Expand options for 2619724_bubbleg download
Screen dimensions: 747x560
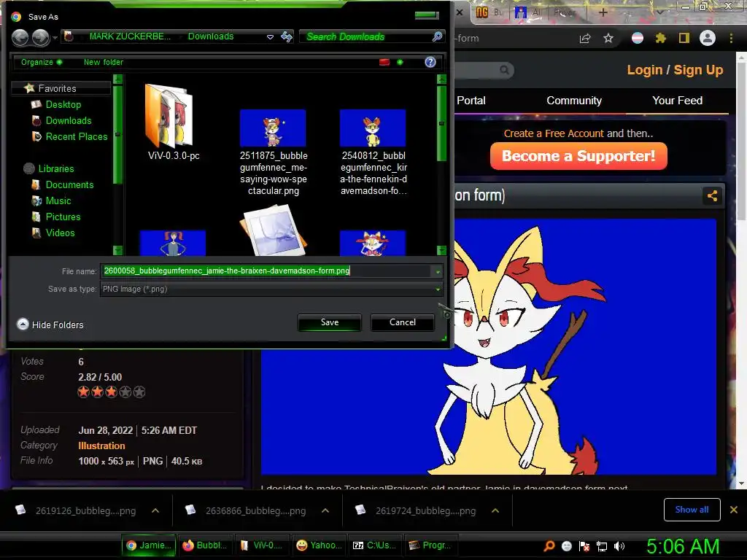pos(495,510)
